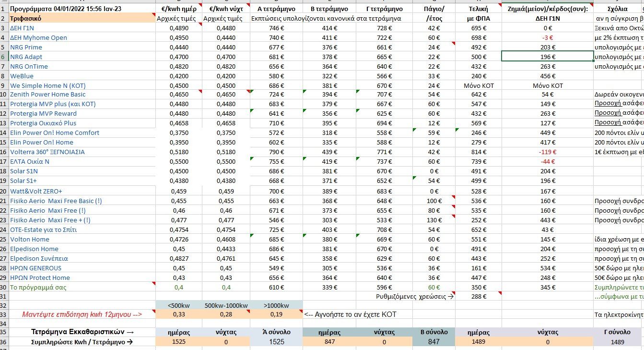Select the "ΗΡΩΝ GENEROUS" program cell
Screen dimensions: 644x350
pos(82,268)
